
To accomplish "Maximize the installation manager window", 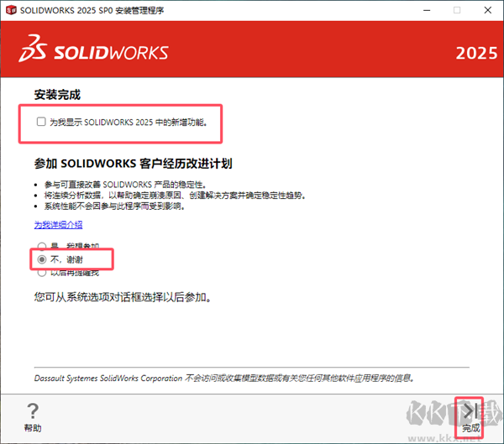I will (x=457, y=10).
